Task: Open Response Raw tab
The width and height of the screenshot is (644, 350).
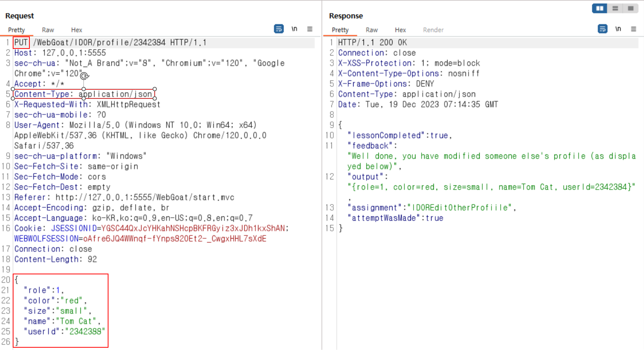Action: click(x=372, y=30)
